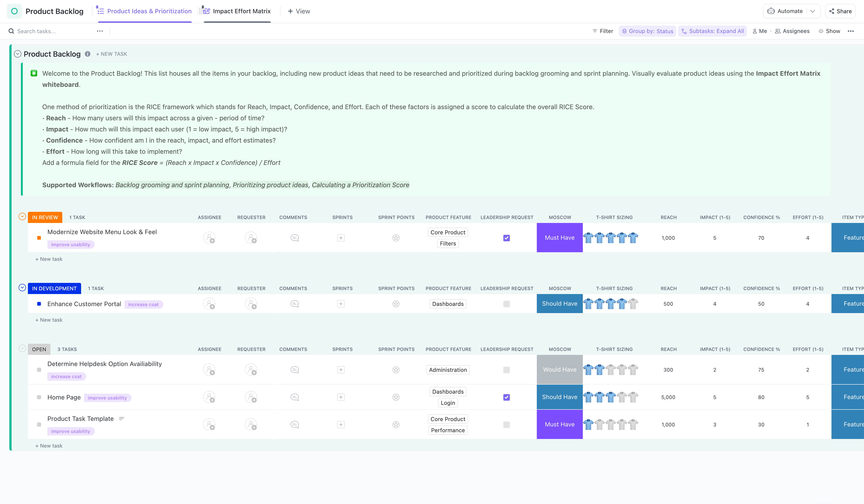Viewport: 864px width, 504px height.
Task: Add sprint to Enhance Customer Portal
Action: 341,304
